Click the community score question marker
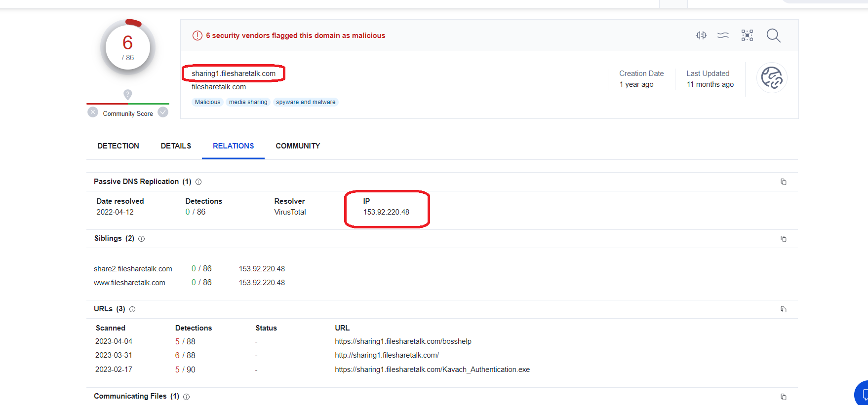The height and width of the screenshot is (405, 868). pyautogui.click(x=127, y=94)
